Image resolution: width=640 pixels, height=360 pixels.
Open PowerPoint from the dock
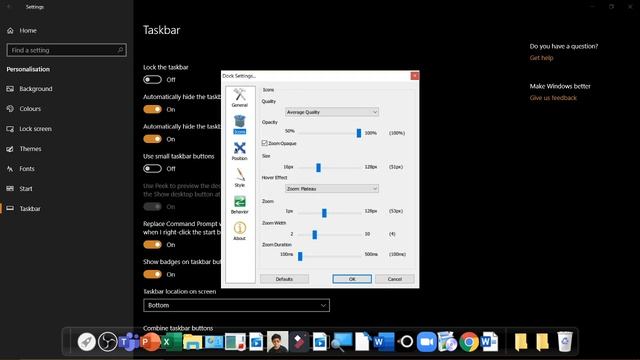[150, 342]
